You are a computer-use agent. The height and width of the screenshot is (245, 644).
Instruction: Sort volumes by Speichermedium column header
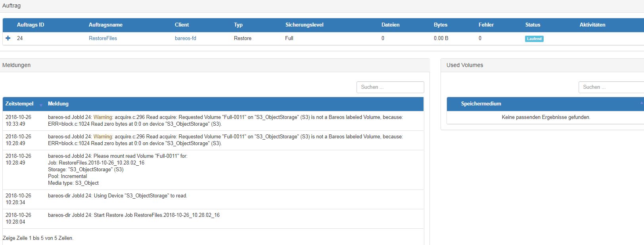[x=481, y=104]
